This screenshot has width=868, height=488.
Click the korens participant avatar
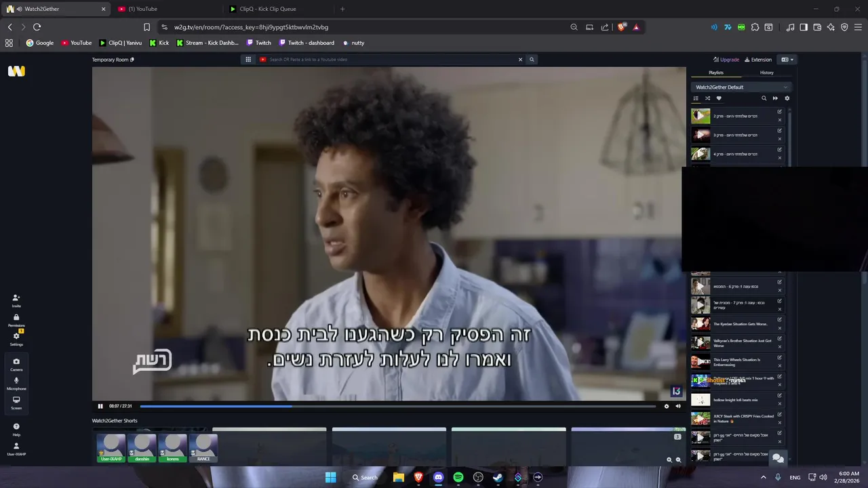coord(172,448)
